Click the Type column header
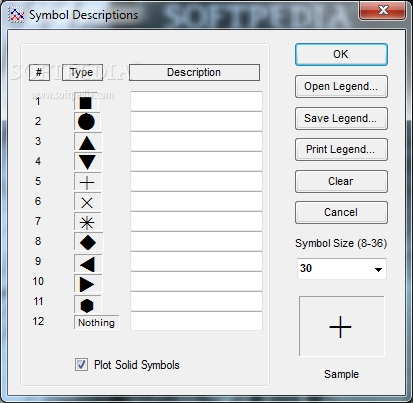This screenshot has width=413, height=403. [82, 72]
